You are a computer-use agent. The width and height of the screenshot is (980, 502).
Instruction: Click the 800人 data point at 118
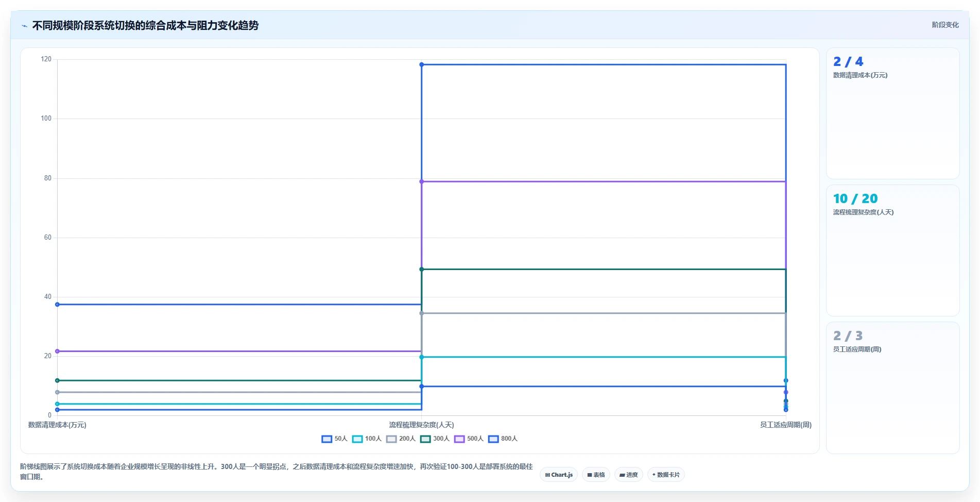coord(421,64)
